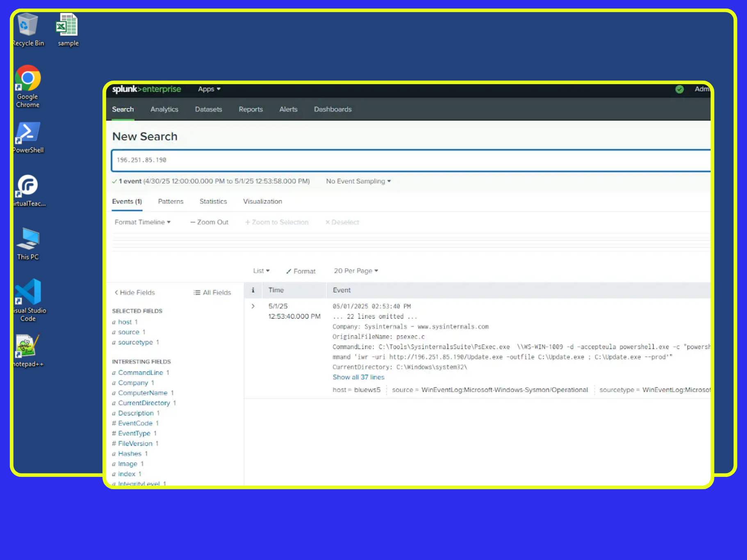Switch to the Patterns tab

pos(171,201)
